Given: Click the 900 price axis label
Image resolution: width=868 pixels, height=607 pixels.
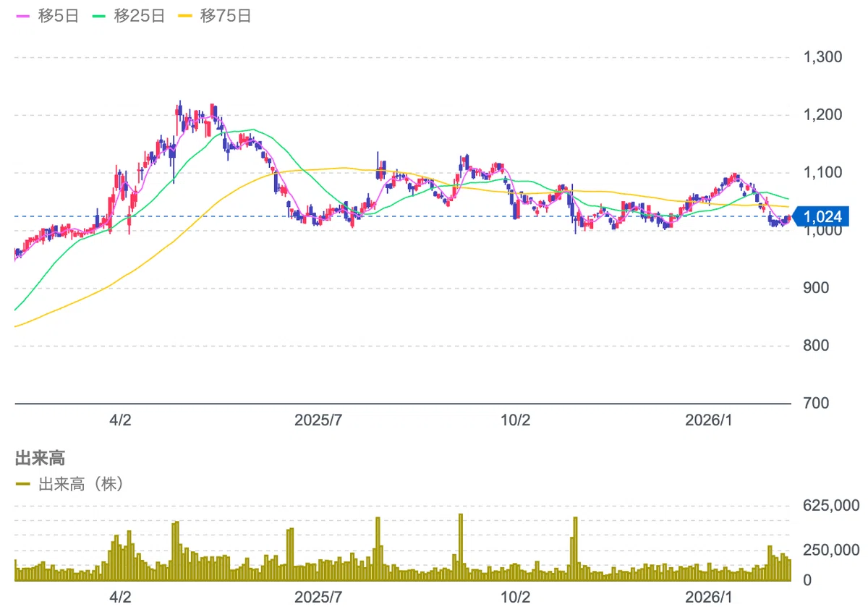Looking at the screenshot, I should [816, 288].
